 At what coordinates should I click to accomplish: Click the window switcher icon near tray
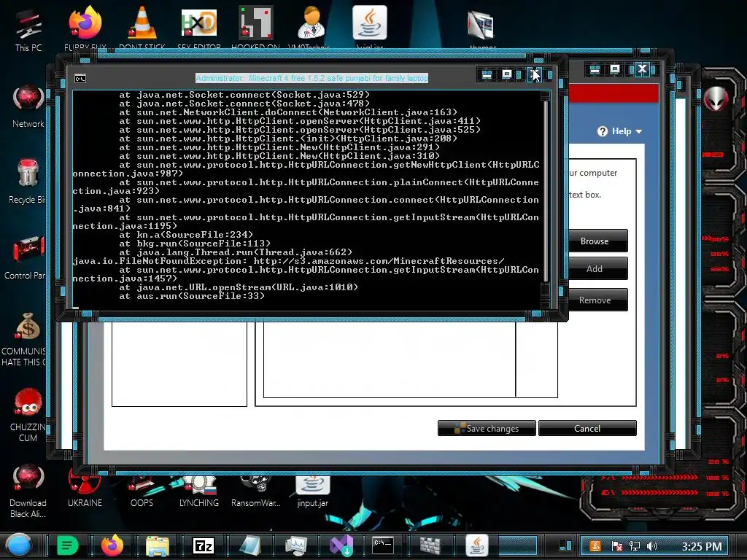tap(565, 545)
